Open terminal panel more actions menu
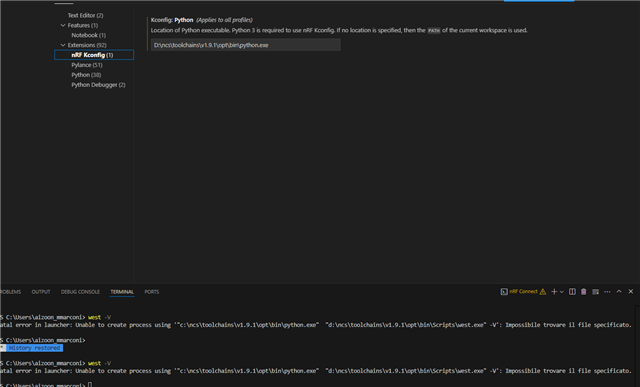Image resolution: width=640 pixels, height=387 pixels. [607, 291]
